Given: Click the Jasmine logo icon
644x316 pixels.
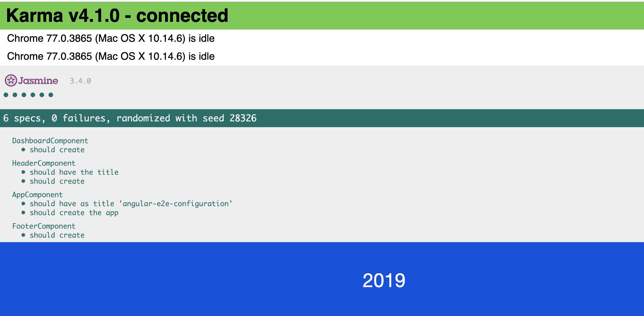Looking at the screenshot, I should [11, 81].
